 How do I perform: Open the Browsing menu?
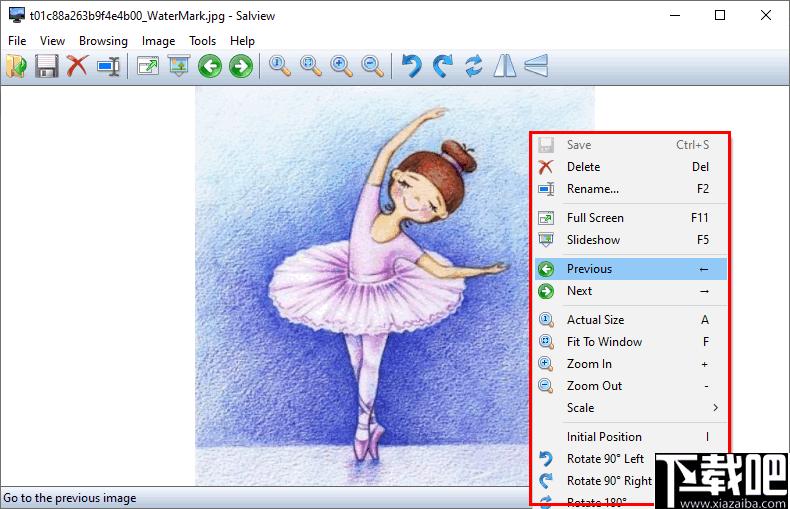pos(103,41)
